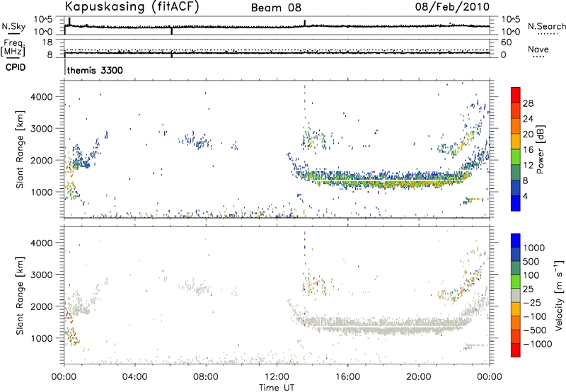The width and height of the screenshot is (566, 392).
Task: Click the 16:00 time tick label
Action: point(347,377)
